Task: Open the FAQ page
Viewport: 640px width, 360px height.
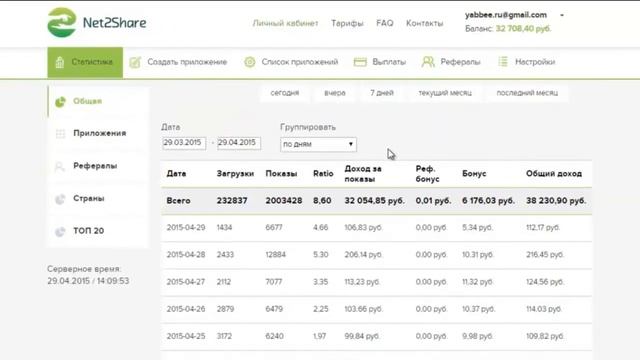Action: point(385,23)
